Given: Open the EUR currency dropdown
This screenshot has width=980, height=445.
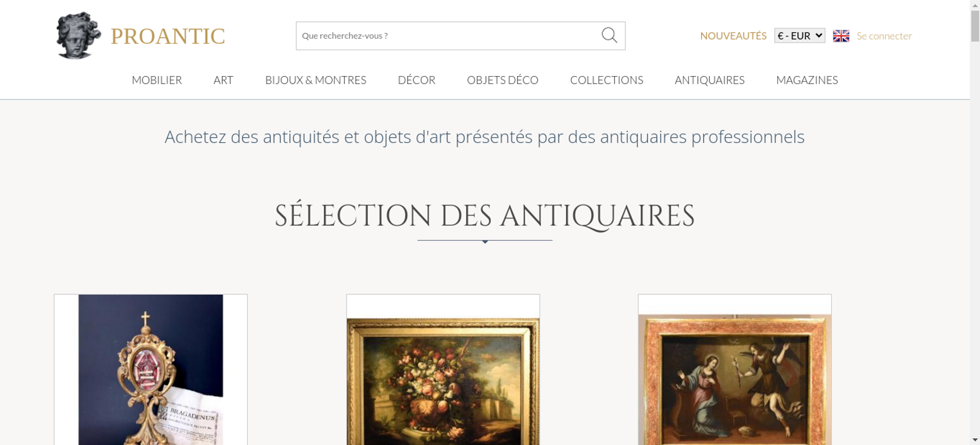Looking at the screenshot, I should [800, 36].
